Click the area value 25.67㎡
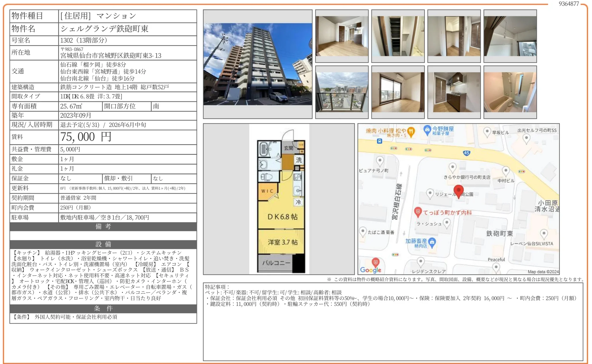Image resolution: width=592 pixels, height=364 pixels. 71,106
